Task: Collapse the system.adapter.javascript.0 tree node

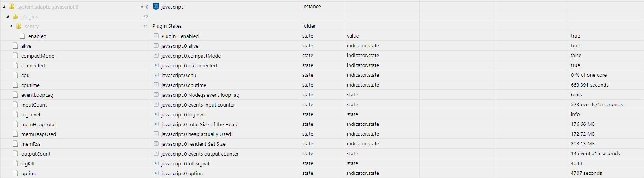Action: [x=4, y=7]
